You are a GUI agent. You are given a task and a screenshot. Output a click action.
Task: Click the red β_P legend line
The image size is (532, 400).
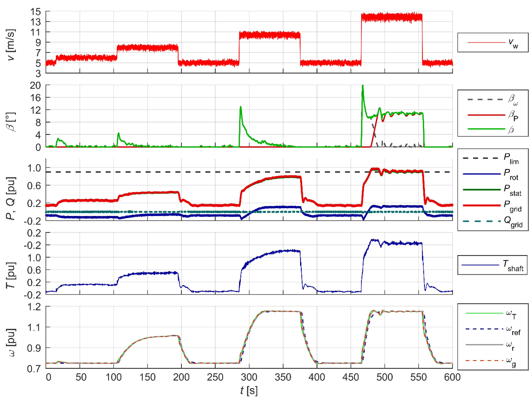tap(486, 115)
